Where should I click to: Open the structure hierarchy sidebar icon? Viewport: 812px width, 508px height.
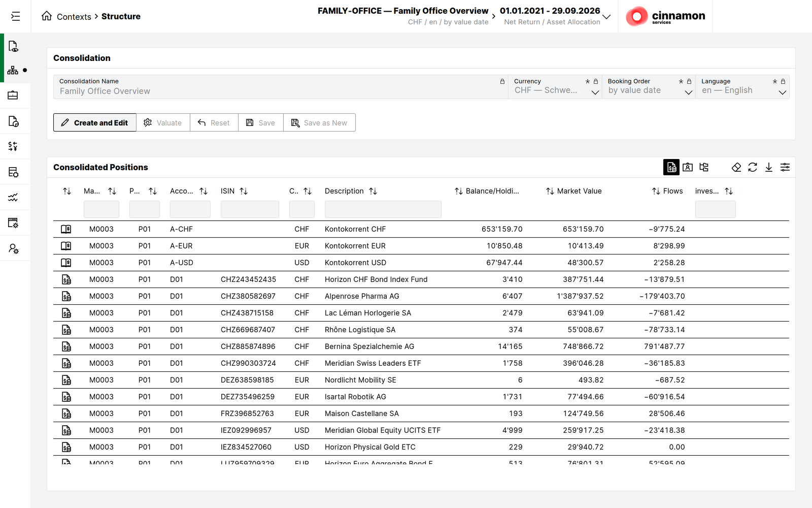pyautogui.click(x=13, y=70)
